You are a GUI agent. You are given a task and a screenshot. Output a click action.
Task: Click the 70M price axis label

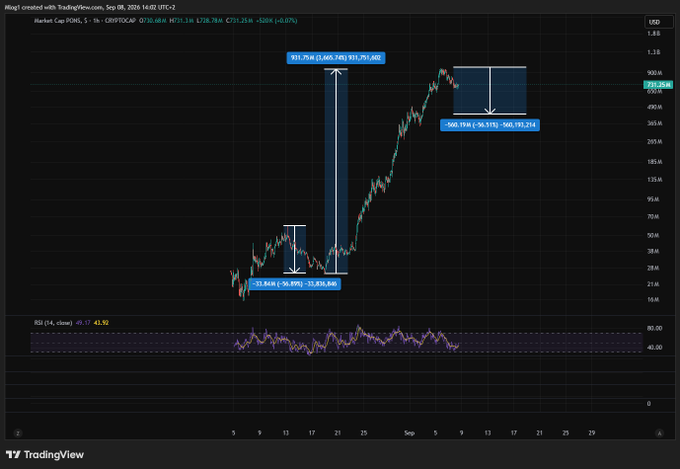(x=653, y=216)
